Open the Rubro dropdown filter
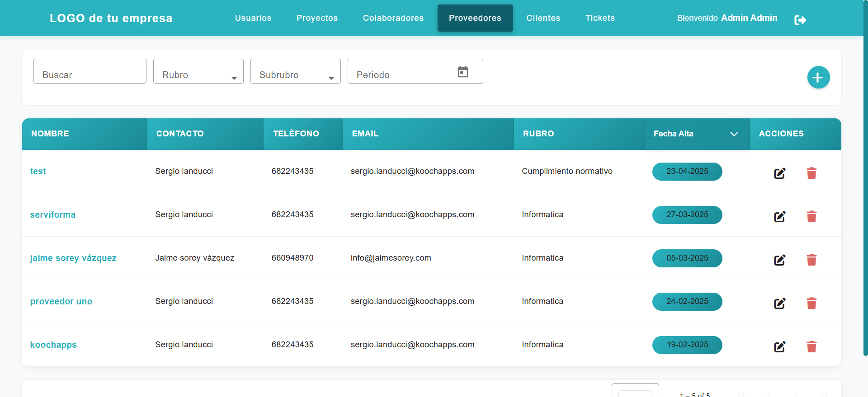 [x=198, y=72]
